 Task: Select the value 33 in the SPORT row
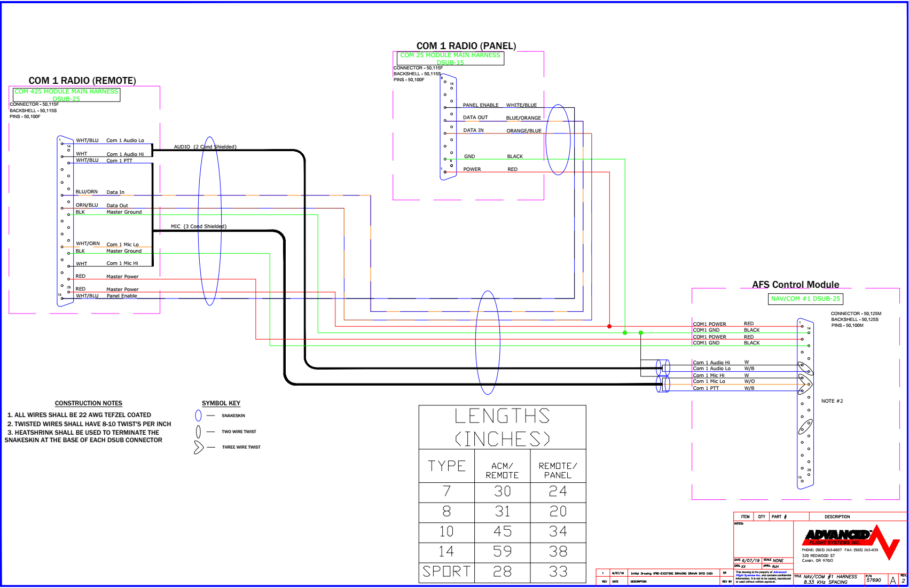click(558, 571)
